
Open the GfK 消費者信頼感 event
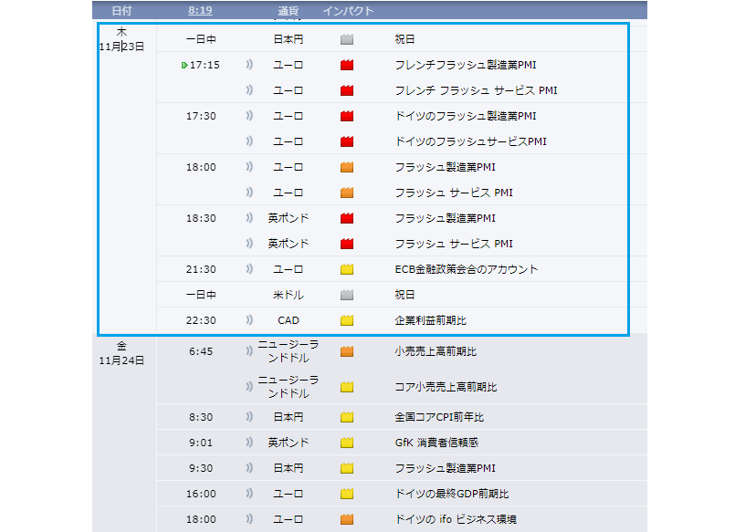point(436,443)
